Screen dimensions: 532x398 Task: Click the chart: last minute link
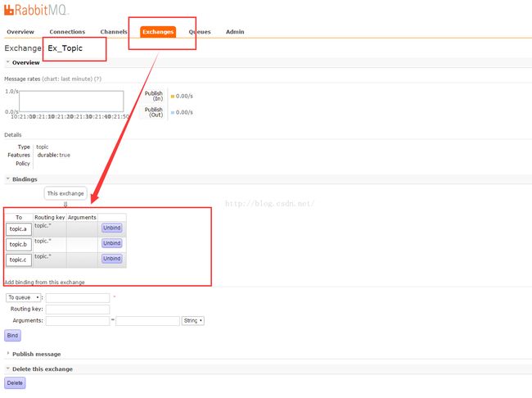(67, 79)
